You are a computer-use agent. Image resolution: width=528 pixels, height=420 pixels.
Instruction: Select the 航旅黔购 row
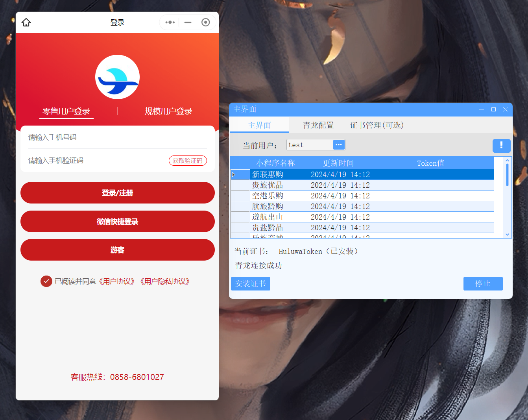click(362, 206)
